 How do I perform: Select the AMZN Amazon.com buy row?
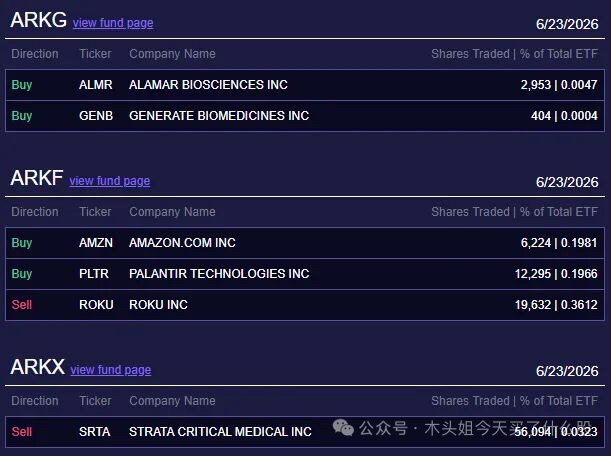305,243
